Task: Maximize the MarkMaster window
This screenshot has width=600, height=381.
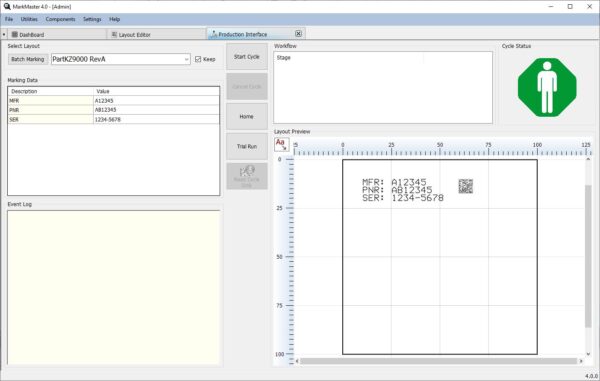Action: (570, 7)
